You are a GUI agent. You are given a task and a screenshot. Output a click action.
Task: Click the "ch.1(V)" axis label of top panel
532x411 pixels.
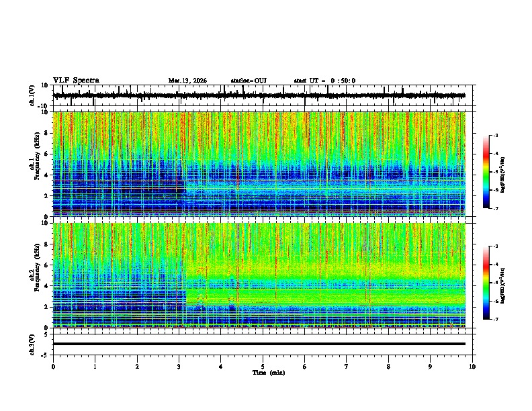32,95
